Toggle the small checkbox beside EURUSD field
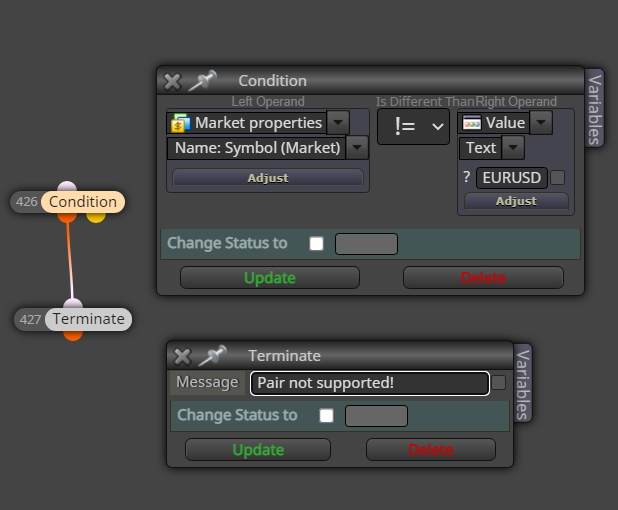618x510 pixels. pos(557,177)
